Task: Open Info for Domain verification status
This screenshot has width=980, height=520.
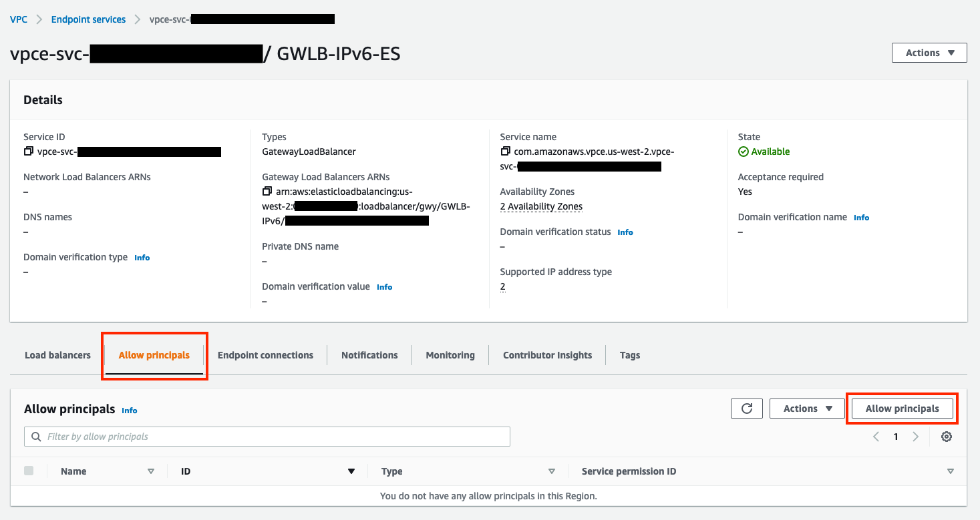Action: [625, 232]
